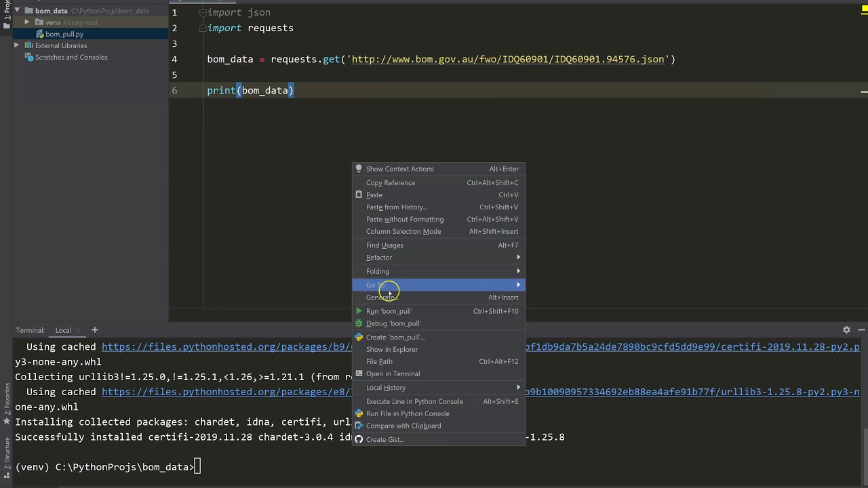Click the error stripe mark beside line 6

pos(864,91)
